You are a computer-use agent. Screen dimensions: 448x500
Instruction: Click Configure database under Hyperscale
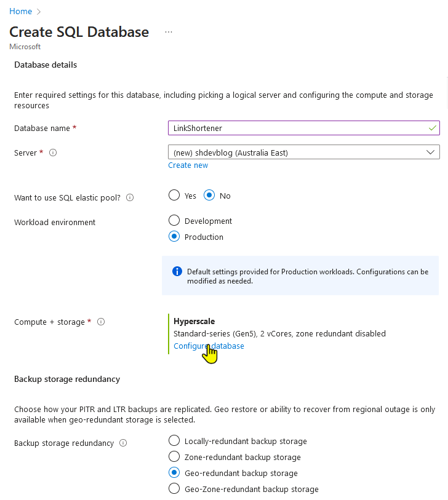[209, 346]
